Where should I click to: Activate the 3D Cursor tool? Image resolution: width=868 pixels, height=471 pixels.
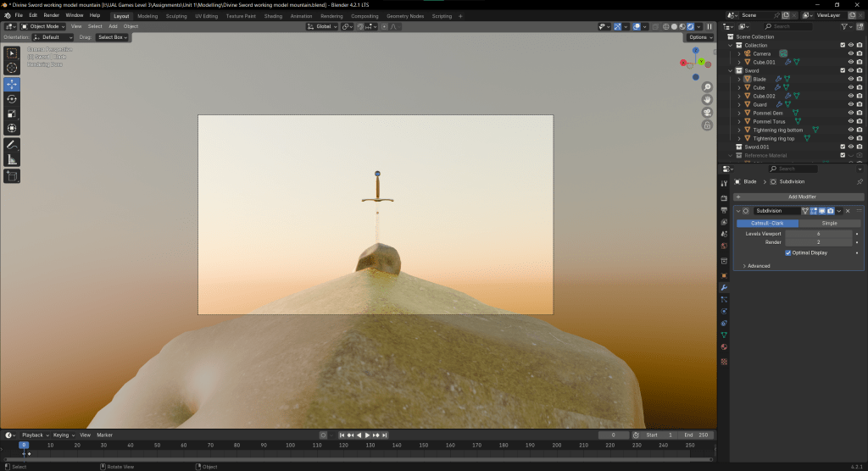click(x=12, y=68)
